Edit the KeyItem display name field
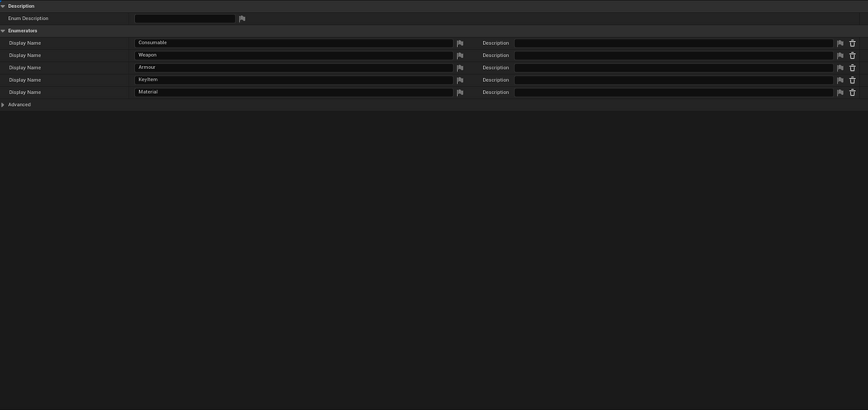 294,80
